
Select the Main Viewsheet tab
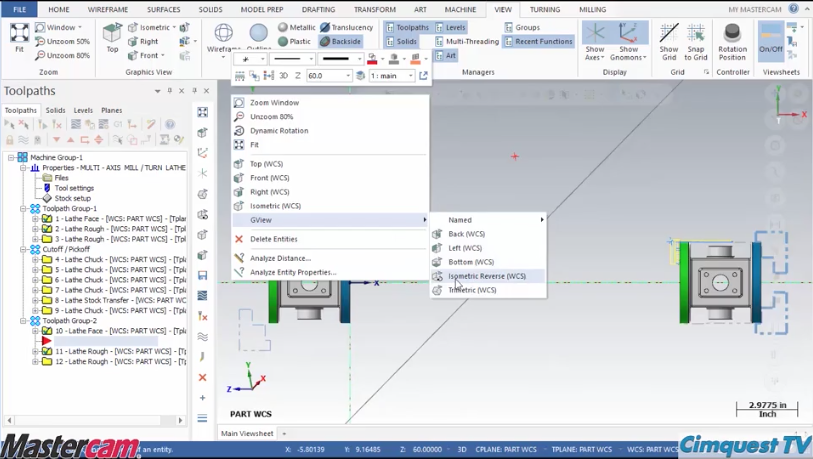tap(247, 434)
